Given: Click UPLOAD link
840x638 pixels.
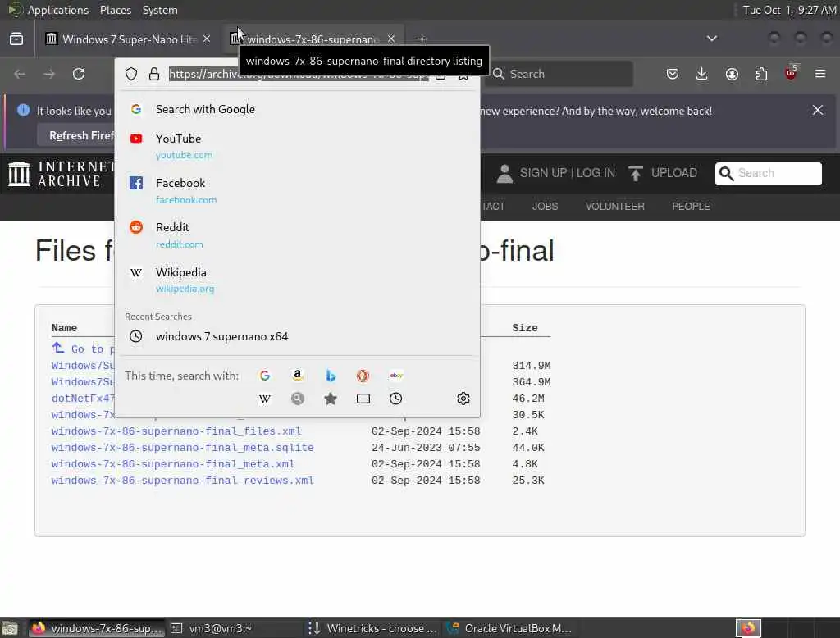Looking at the screenshot, I should pyautogui.click(x=674, y=173).
